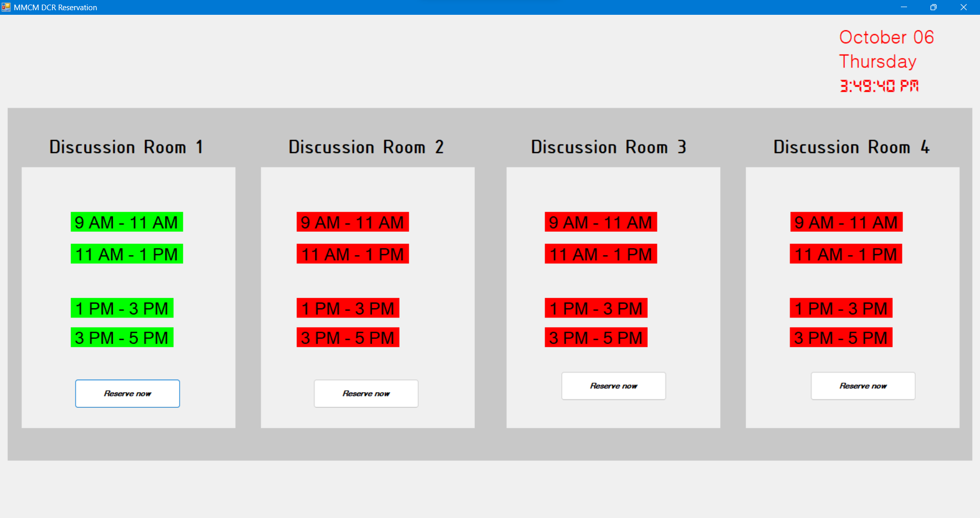Select Room 1 slot 1 PM - 3 PM
This screenshot has height=518, width=980.
coord(122,308)
